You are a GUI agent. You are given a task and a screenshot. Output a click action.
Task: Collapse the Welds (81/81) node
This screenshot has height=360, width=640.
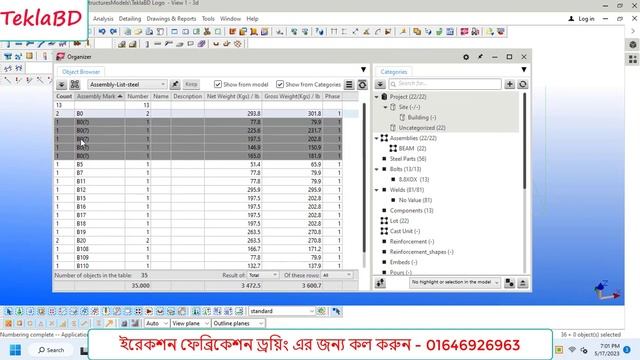376,190
